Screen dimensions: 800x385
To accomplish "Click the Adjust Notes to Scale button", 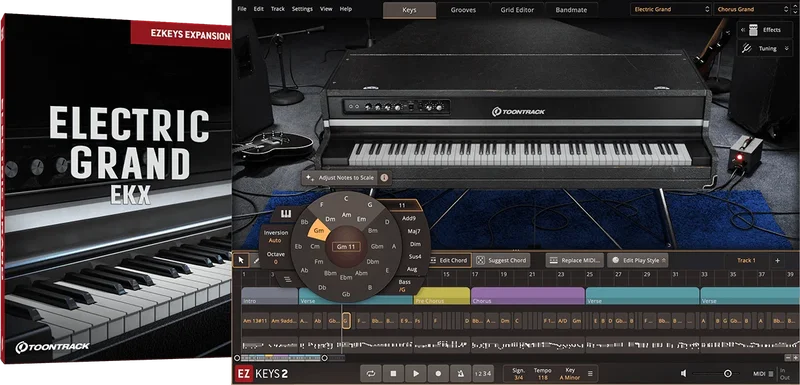I will pos(340,178).
